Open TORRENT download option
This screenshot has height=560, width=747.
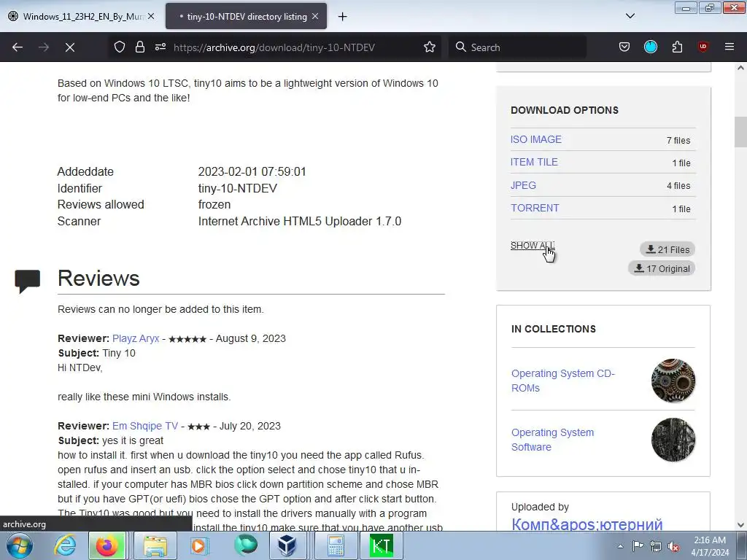coord(535,208)
